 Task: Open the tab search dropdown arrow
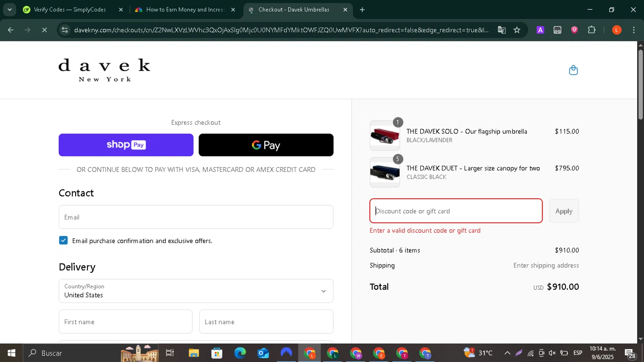pyautogui.click(x=9, y=9)
